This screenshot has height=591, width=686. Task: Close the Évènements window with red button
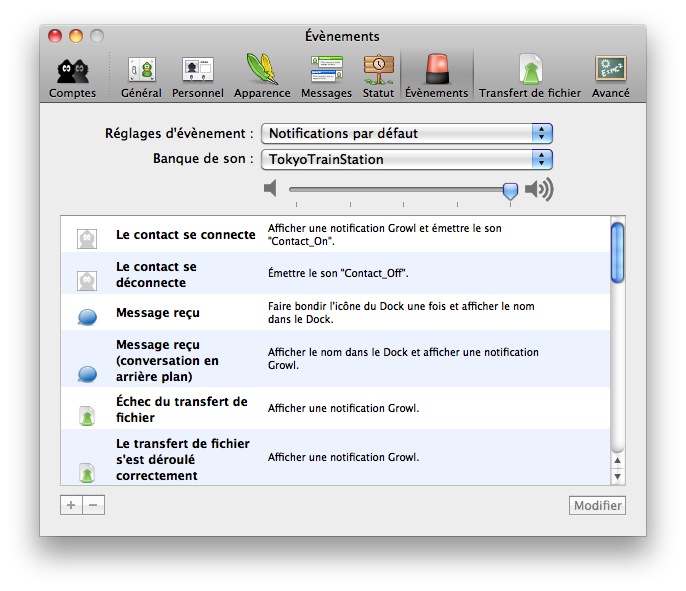coord(55,36)
